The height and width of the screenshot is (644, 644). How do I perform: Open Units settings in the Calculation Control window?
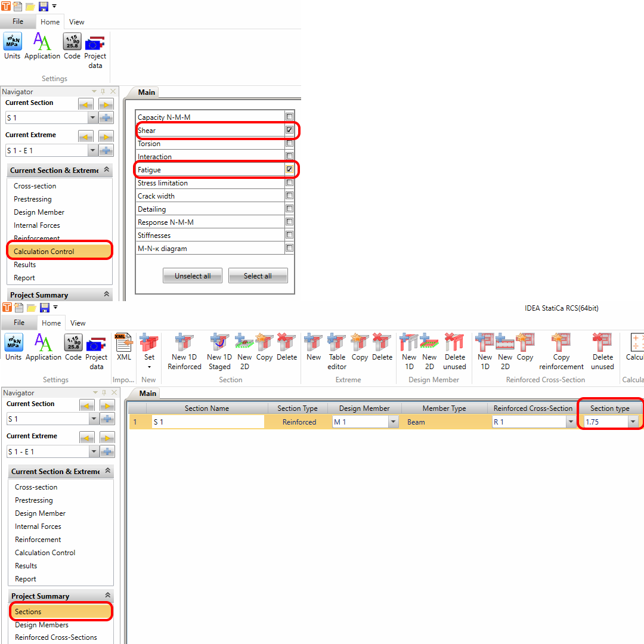point(13,46)
